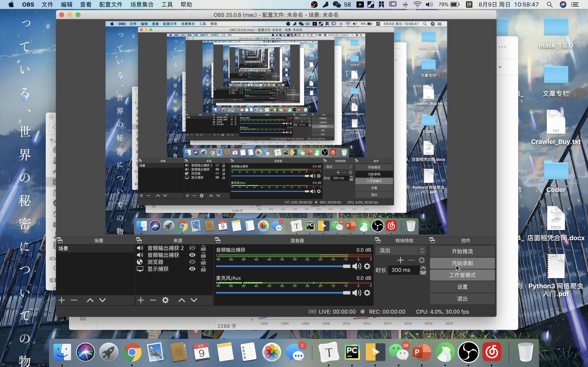Show the 浏览器 source via eye icon
Screen dimensions: 588x367
[192, 262]
